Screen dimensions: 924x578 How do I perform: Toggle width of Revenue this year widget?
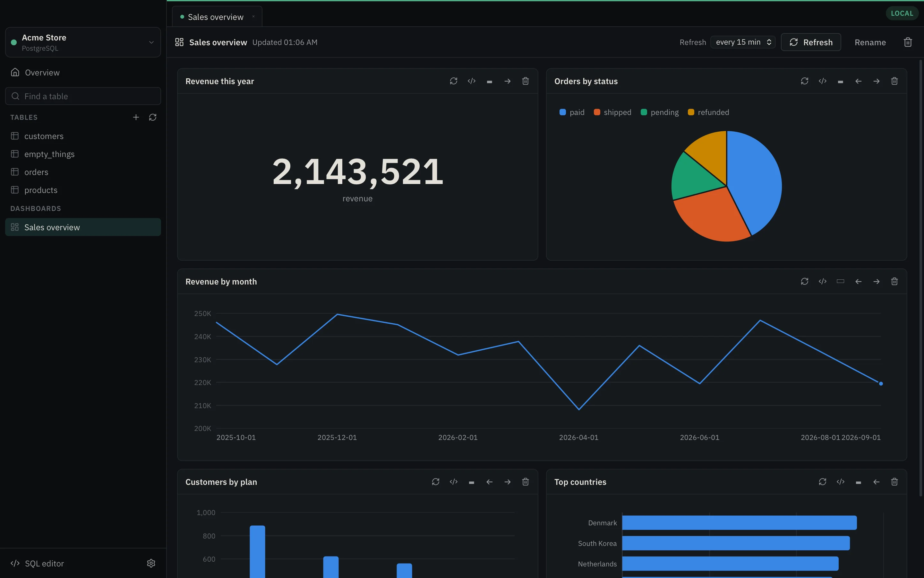pyautogui.click(x=489, y=81)
